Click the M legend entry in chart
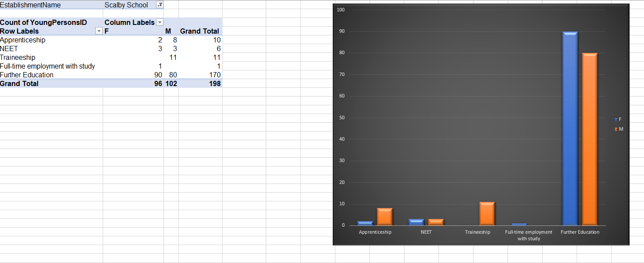644x263 pixels. (619, 129)
